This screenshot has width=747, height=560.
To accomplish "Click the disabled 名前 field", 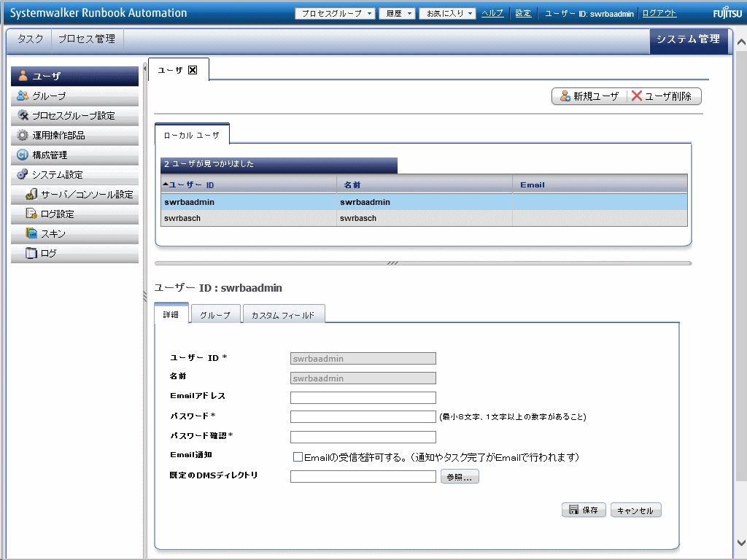I will (363, 378).
